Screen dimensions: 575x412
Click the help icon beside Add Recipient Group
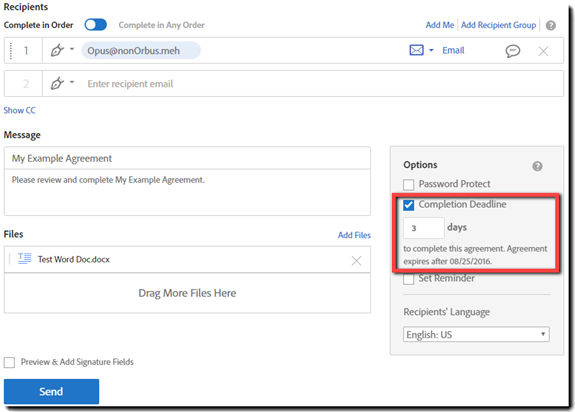coord(550,25)
